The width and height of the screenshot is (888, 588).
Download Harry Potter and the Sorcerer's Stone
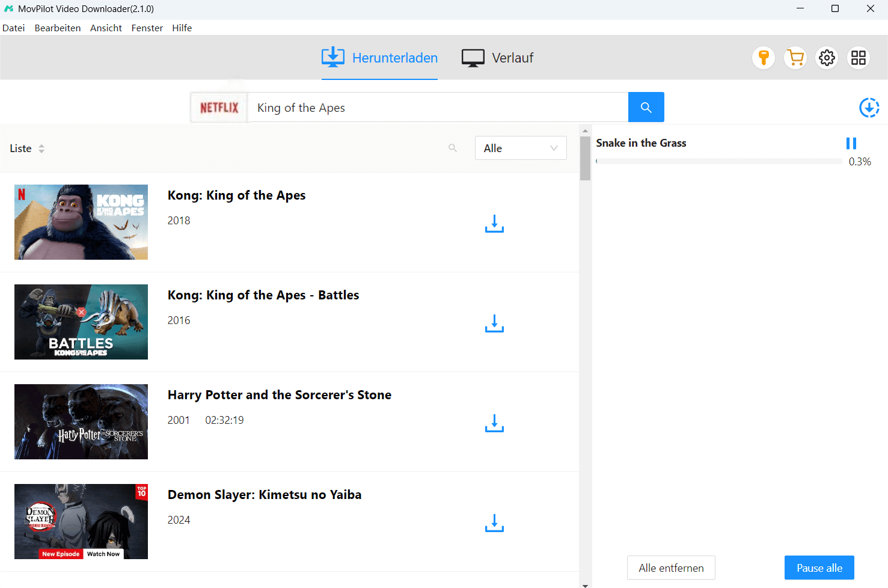click(494, 423)
